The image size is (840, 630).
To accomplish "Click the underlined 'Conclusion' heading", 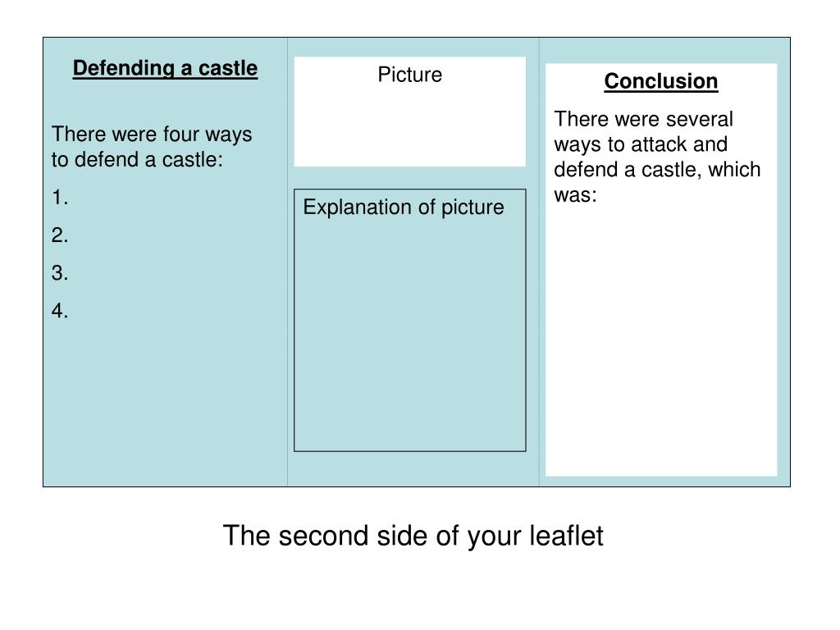I will [661, 81].
